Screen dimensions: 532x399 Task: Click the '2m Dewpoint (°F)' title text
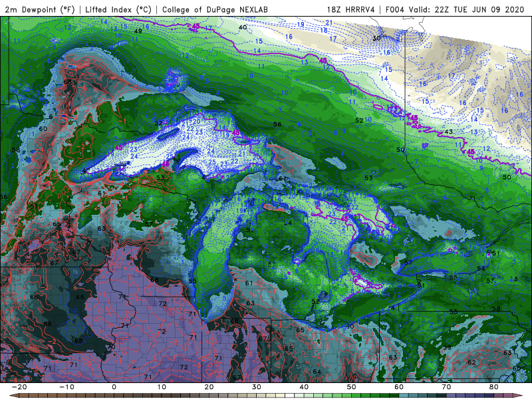(x=40, y=10)
